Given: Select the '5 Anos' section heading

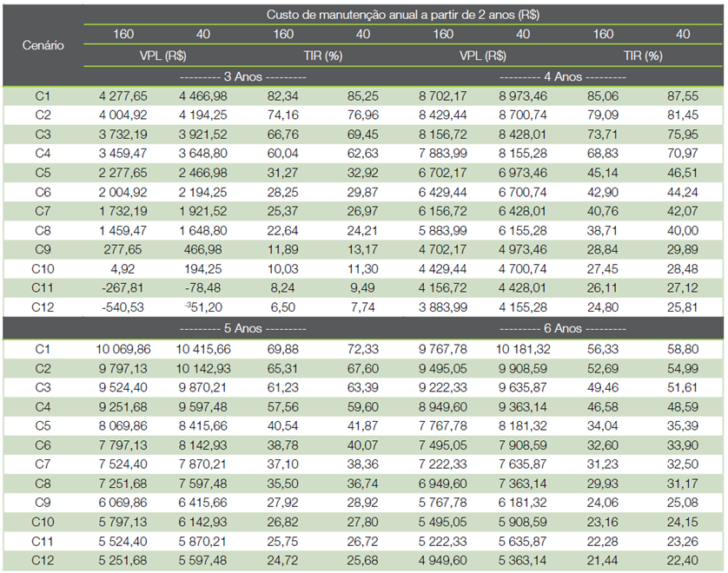Looking at the screenshot, I should pyautogui.click(x=243, y=328).
